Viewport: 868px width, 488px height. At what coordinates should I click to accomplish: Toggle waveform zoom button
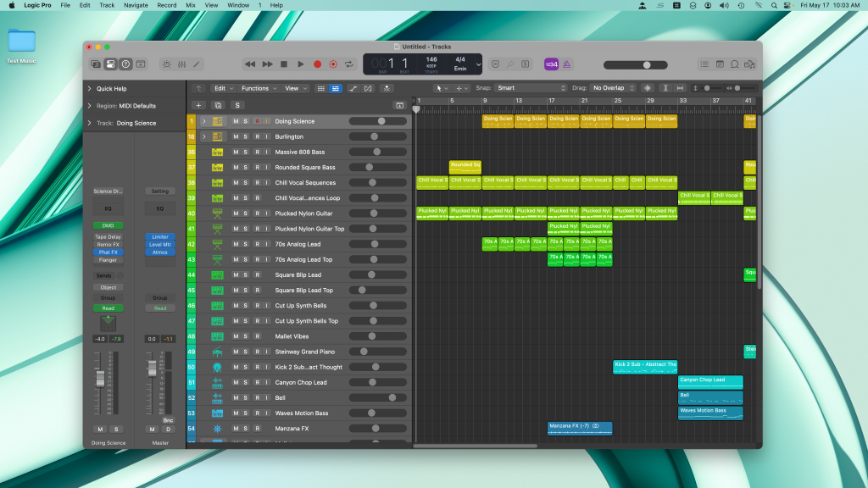[648, 88]
